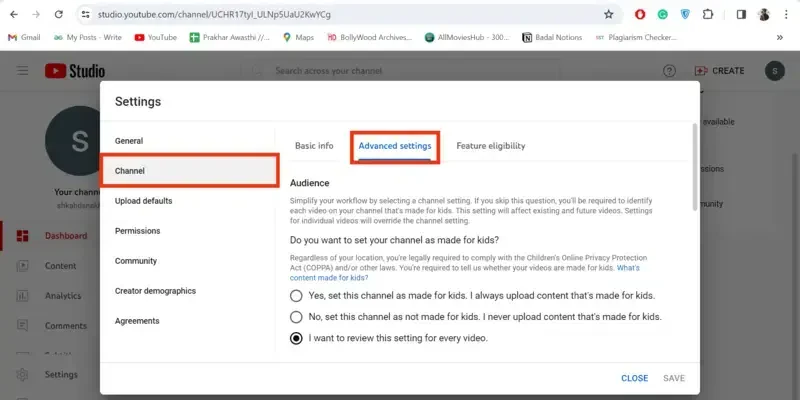Viewport: 800px width, 400px height.
Task: Switch to the Feature eligibility tab
Action: pos(491,146)
